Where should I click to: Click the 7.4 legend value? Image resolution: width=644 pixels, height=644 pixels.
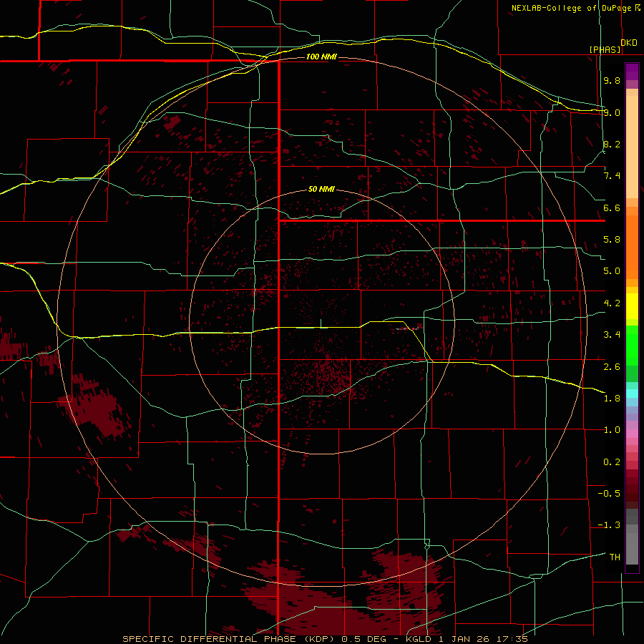click(x=612, y=176)
